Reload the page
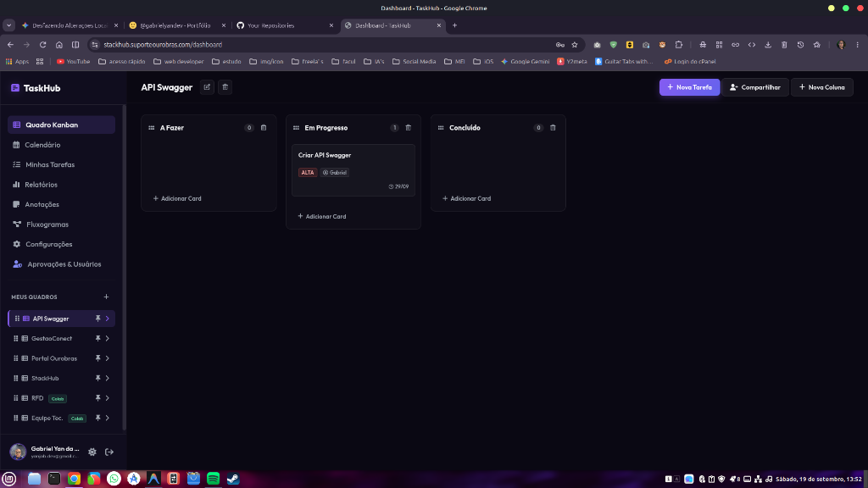 click(42, 45)
